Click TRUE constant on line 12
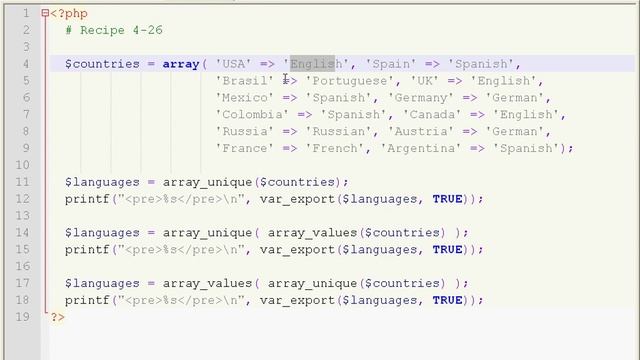Screen dimensions: 640x360 point(447,199)
